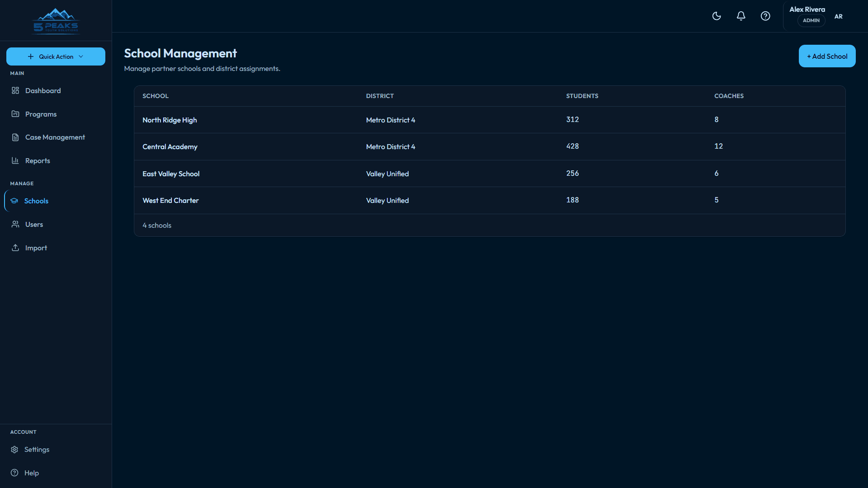868x488 pixels.
Task: Open the Reports page
Action: (56, 160)
